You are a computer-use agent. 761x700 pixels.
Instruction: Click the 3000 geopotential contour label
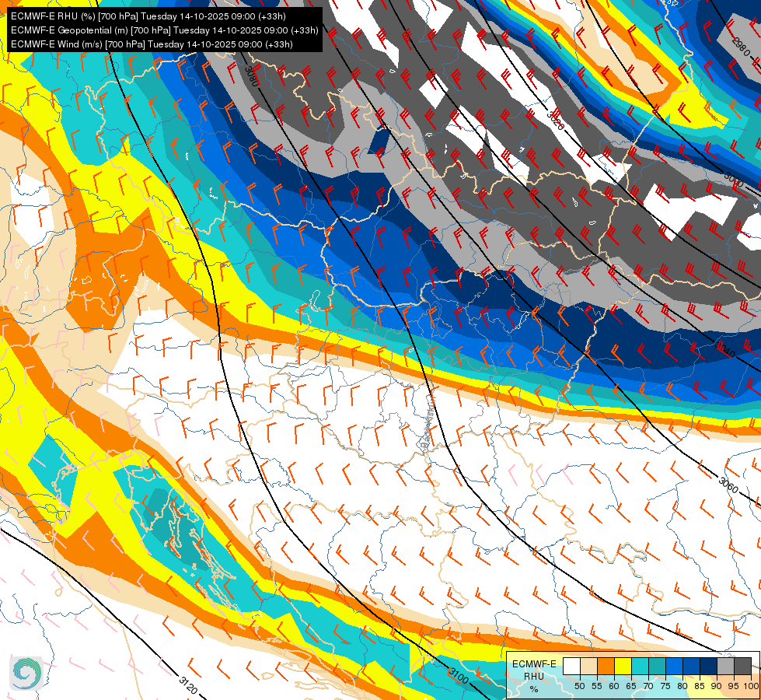click(733, 179)
